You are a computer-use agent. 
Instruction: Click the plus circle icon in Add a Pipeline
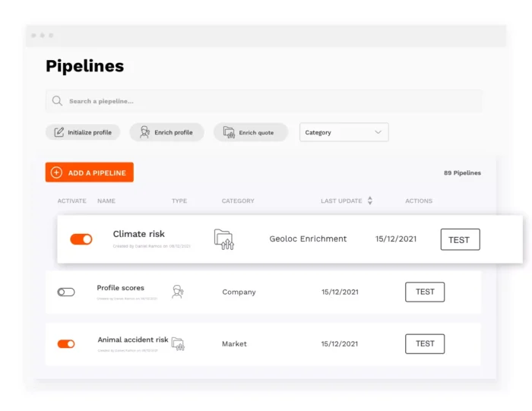coord(57,172)
